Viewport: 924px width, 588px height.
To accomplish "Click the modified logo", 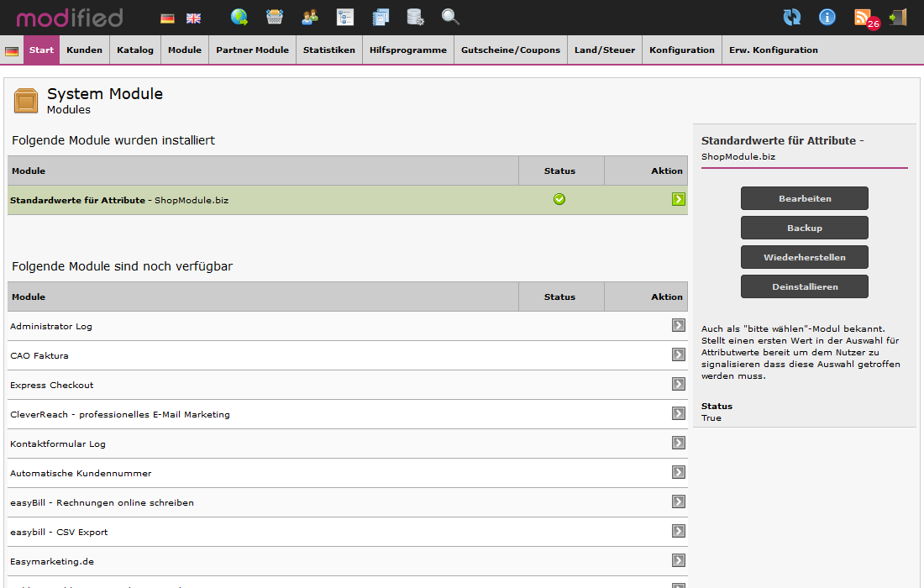I will 69,18.
